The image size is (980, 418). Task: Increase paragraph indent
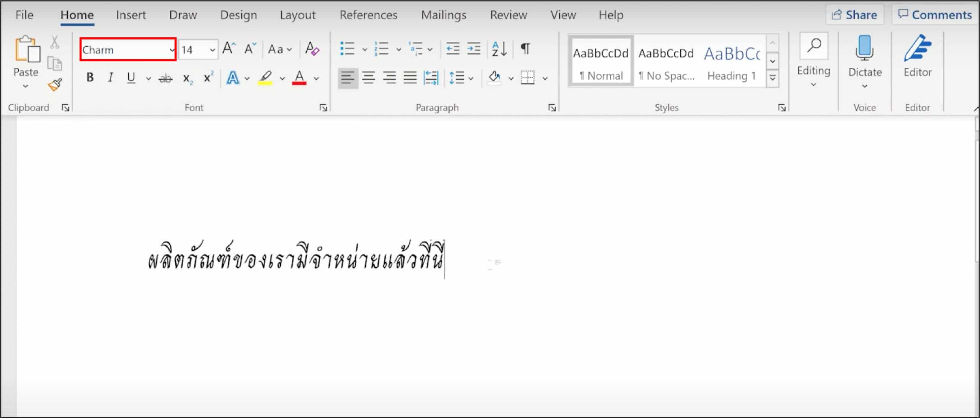pyautogui.click(x=474, y=49)
